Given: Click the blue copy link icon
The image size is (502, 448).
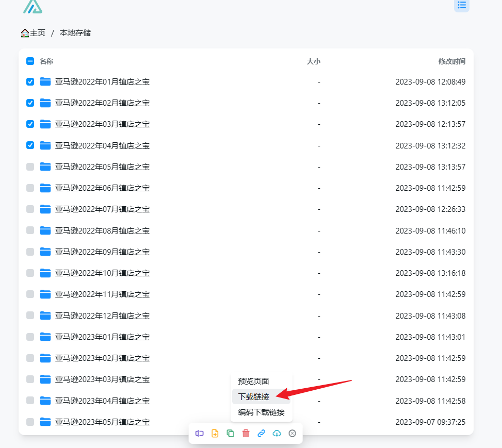Looking at the screenshot, I should tap(262, 434).
